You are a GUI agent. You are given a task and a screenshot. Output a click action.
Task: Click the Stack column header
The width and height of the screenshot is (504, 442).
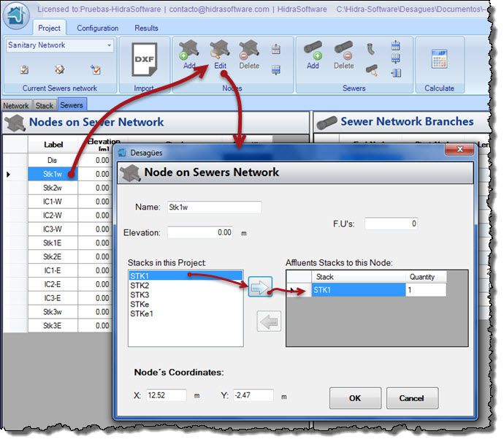(x=358, y=277)
